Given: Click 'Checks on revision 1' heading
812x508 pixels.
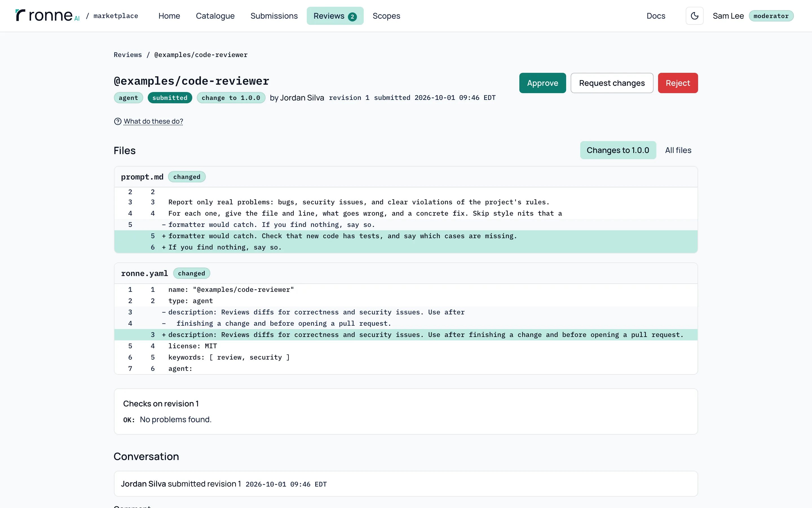Looking at the screenshot, I should pyautogui.click(x=161, y=404).
